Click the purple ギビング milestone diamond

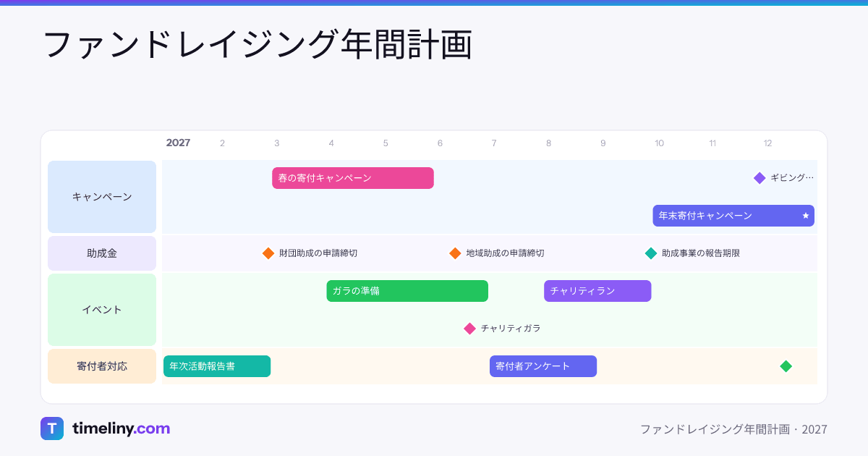click(759, 178)
